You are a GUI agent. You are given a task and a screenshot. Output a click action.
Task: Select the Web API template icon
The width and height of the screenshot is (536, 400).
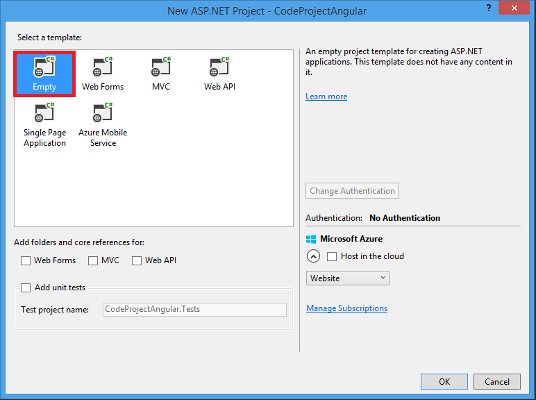[x=219, y=67]
